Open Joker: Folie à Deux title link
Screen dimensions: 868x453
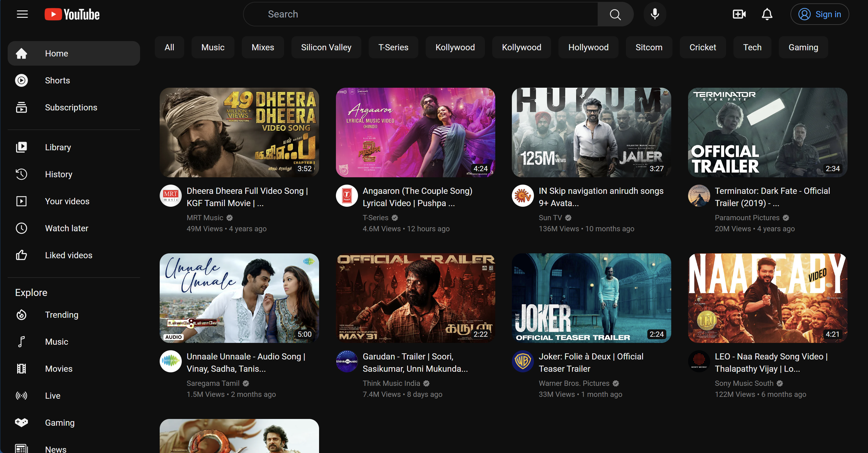pos(591,363)
